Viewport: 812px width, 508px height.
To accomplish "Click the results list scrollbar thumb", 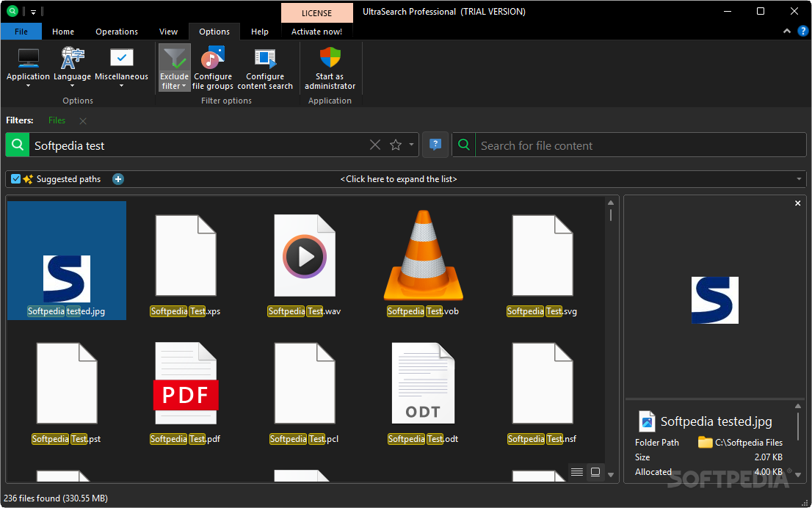I will coord(611,215).
